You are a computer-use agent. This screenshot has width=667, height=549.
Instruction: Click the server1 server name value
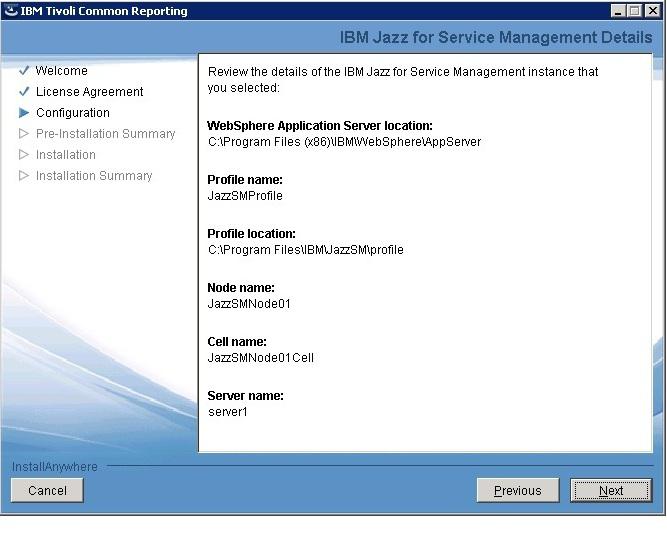pos(228,412)
